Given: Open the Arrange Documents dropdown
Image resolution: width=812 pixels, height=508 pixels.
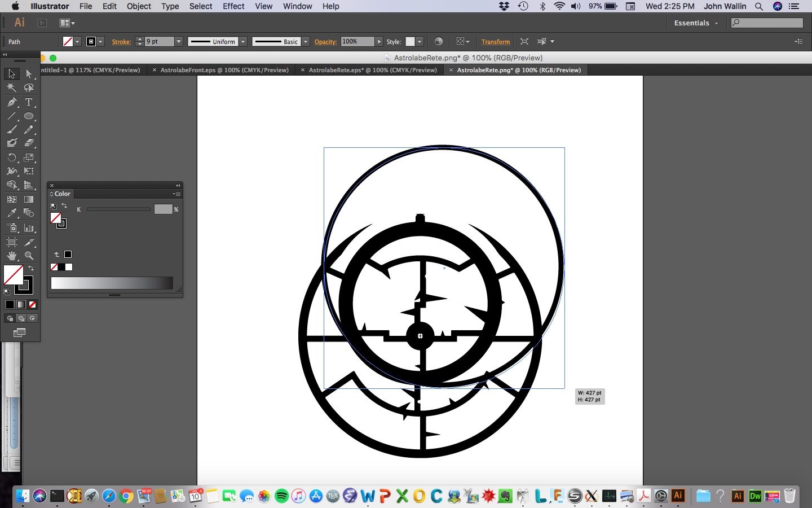Looking at the screenshot, I should 67,23.
